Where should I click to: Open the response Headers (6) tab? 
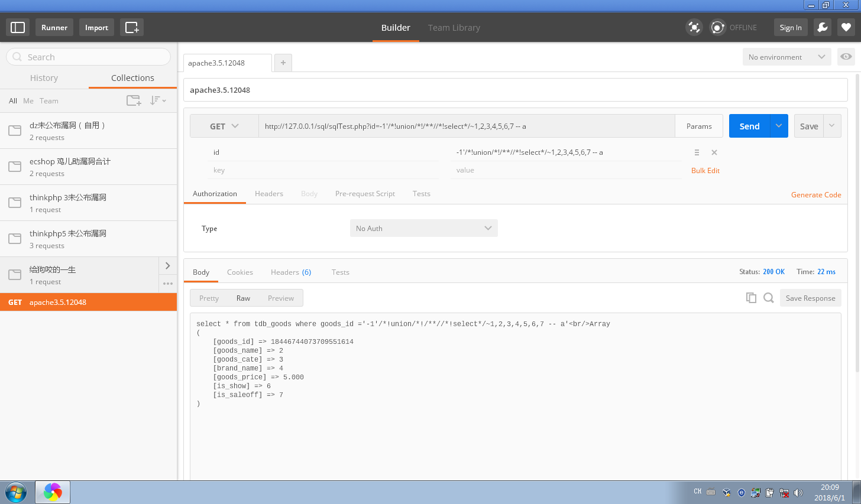[291, 272]
